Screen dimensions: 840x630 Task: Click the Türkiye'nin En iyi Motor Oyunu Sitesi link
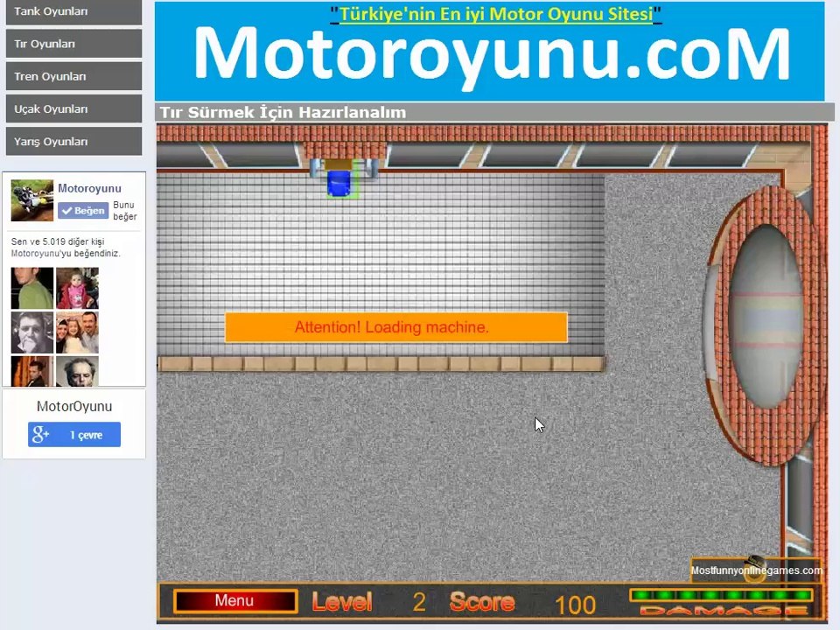(x=495, y=13)
